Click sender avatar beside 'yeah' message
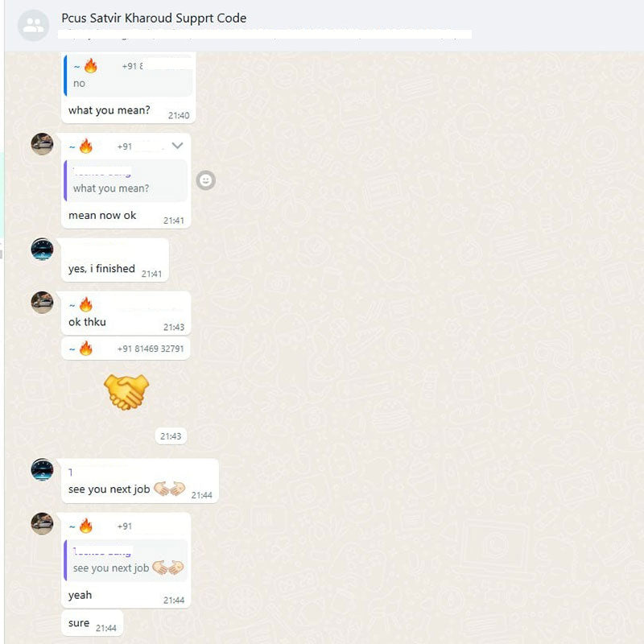The width and height of the screenshot is (644, 644). click(x=43, y=523)
